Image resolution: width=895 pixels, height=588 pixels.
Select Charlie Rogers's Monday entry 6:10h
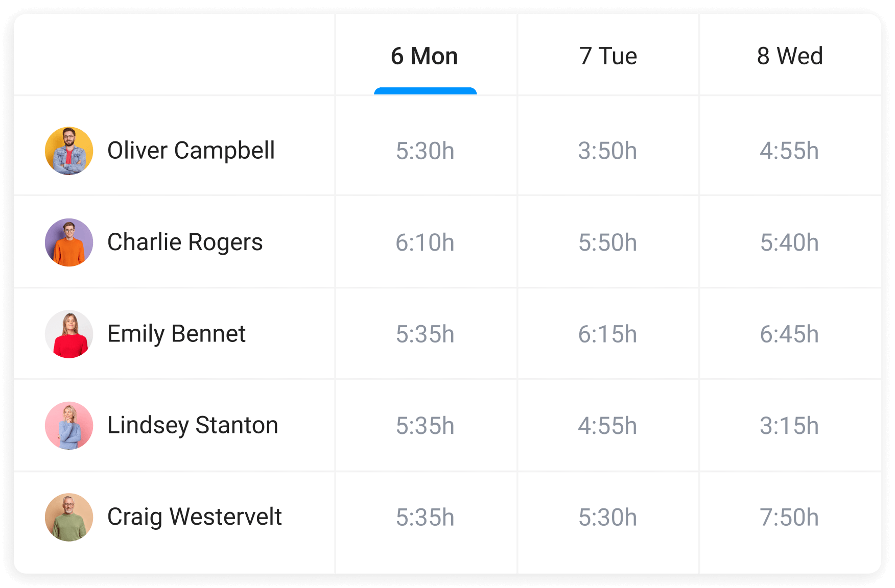coord(426,242)
